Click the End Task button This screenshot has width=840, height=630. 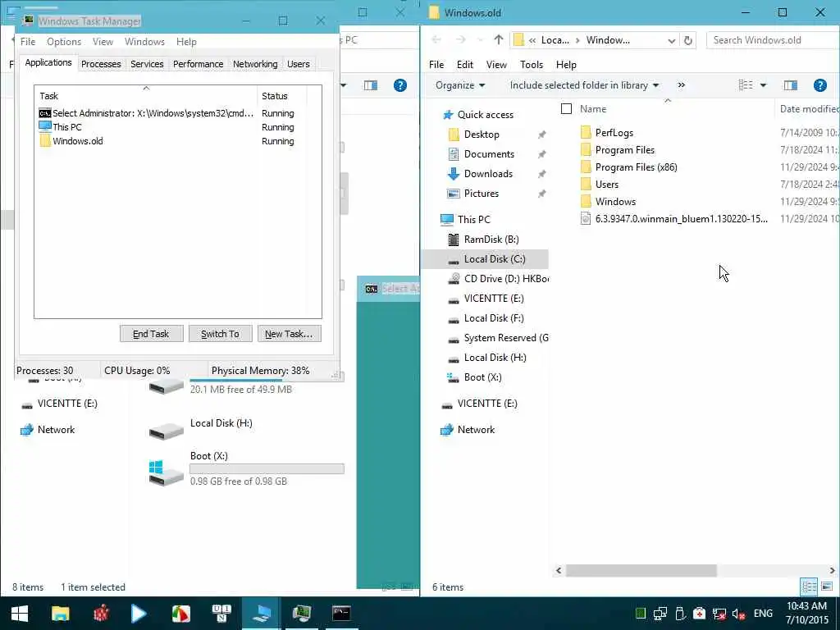tap(151, 334)
